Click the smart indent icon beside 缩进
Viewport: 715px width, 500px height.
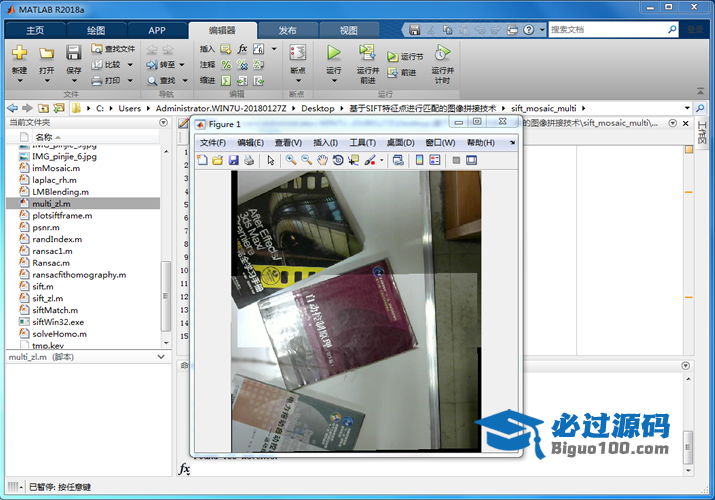point(226,81)
